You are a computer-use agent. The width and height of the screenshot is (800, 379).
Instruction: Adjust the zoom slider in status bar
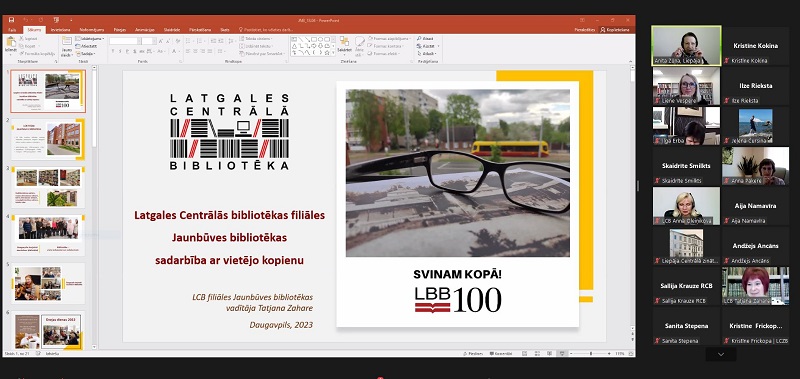(x=591, y=353)
